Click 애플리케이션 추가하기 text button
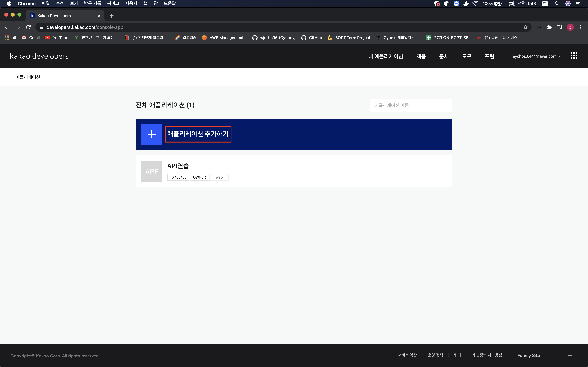588x367 pixels. [198, 134]
